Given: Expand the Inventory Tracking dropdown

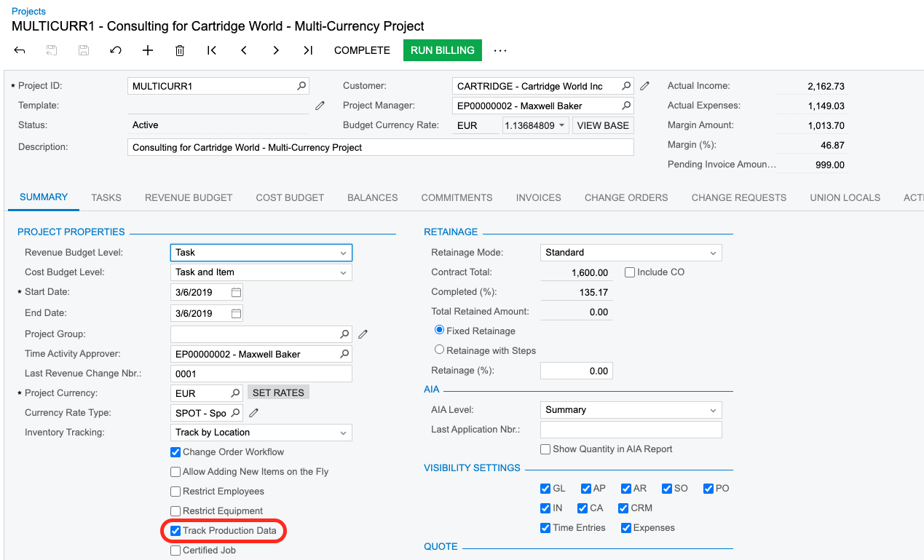Looking at the screenshot, I should [343, 433].
